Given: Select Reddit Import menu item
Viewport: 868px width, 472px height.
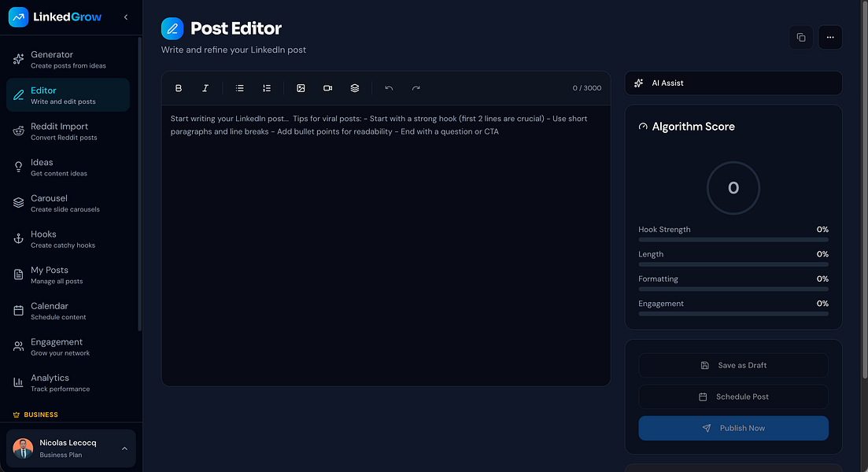Looking at the screenshot, I should click(x=68, y=131).
